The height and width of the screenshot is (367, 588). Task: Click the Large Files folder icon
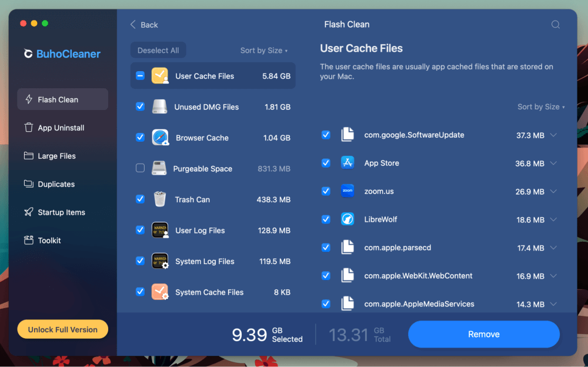click(x=28, y=156)
